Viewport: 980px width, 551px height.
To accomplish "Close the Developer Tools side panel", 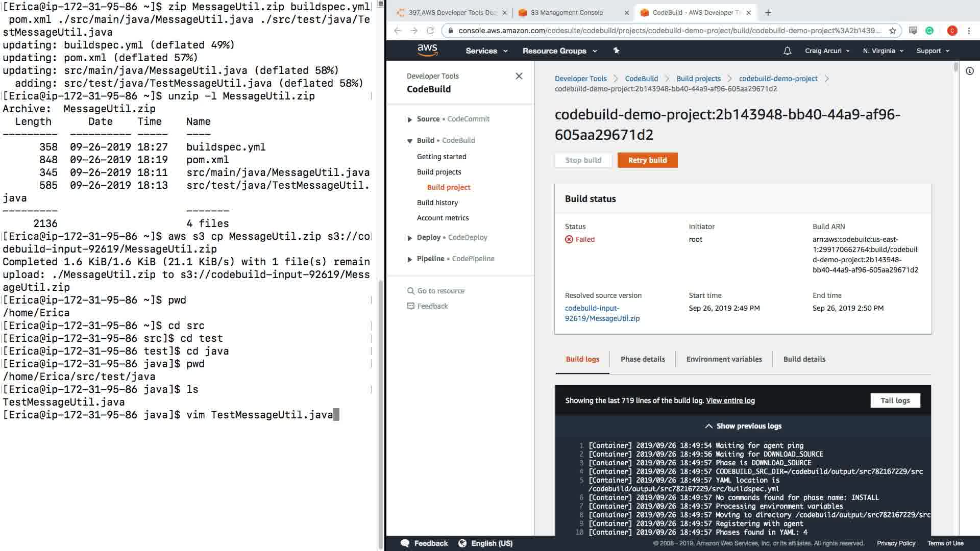I will coord(519,76).
